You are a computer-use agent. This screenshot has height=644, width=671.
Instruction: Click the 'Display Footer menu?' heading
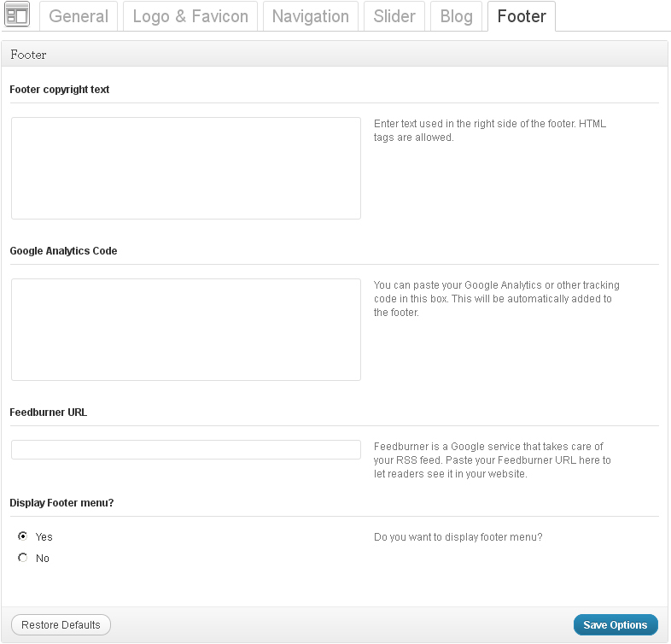tap(61, 503)
